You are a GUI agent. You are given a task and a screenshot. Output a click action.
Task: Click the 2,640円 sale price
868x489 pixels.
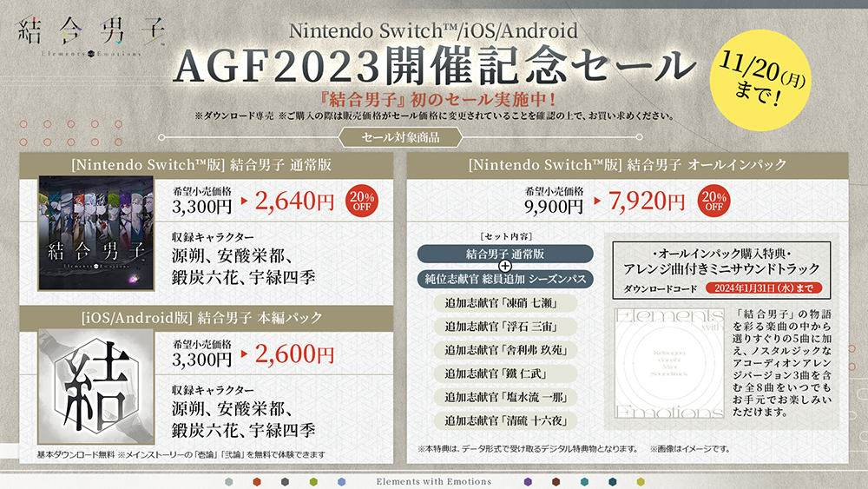click(x=294, y=201)
